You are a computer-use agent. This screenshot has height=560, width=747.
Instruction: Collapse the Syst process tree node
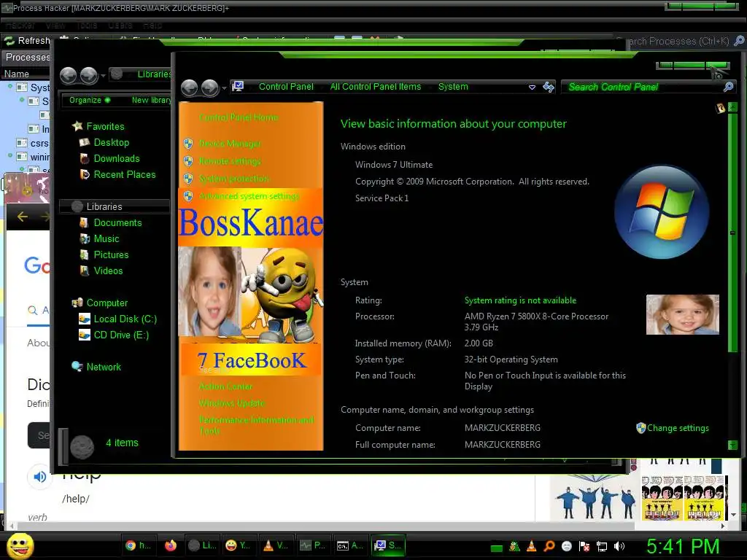pyautogui.click(x=10, y=86)
